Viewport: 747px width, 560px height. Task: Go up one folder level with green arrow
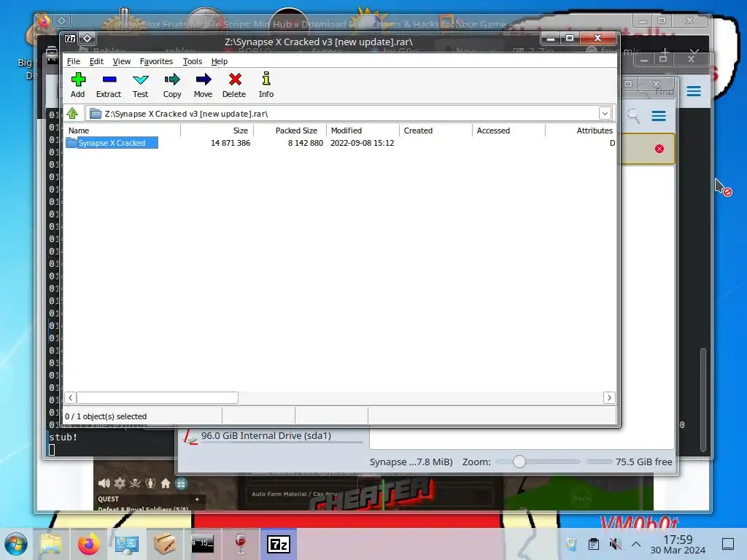click(72, 113)
